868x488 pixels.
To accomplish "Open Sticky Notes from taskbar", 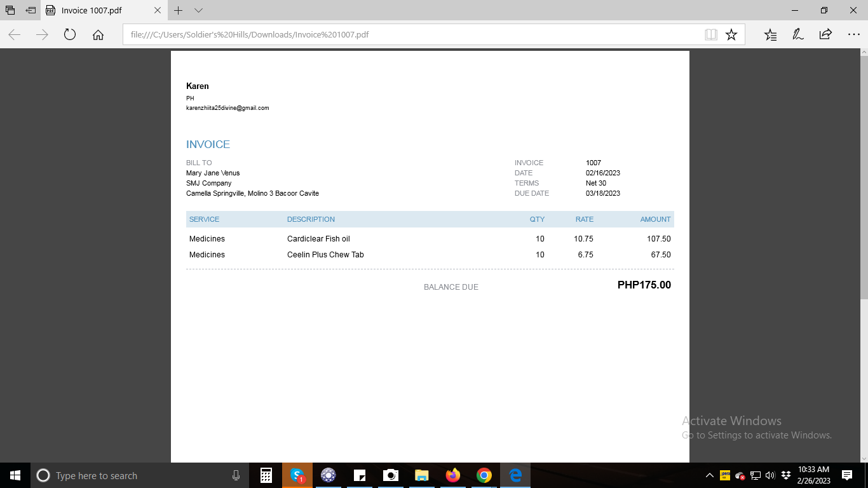I will point(359,475).
